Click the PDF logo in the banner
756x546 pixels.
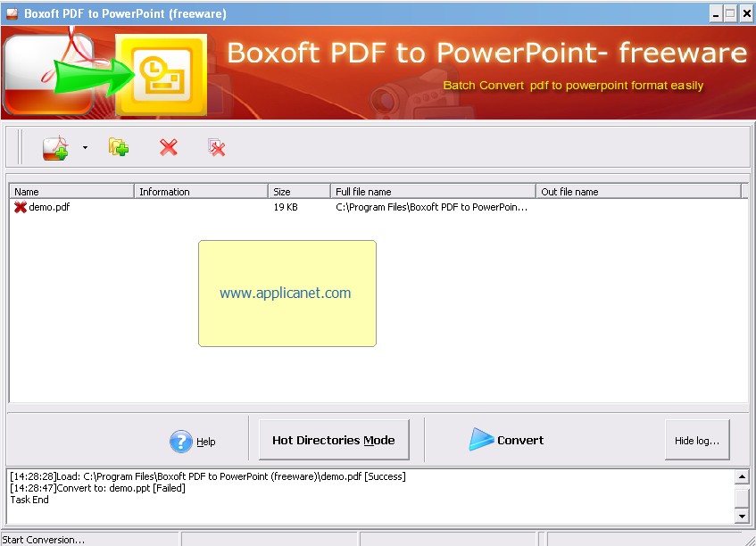(48, 75)
